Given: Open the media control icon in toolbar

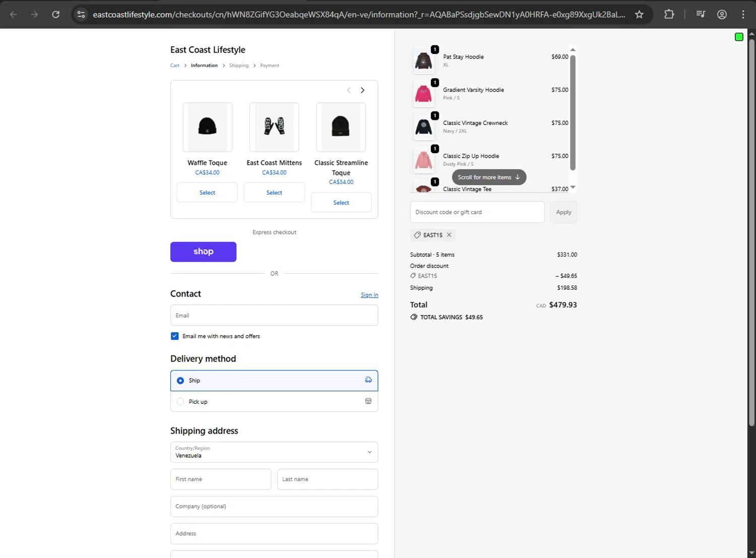Looking at the screenshot, I should (x=701, y=14).
